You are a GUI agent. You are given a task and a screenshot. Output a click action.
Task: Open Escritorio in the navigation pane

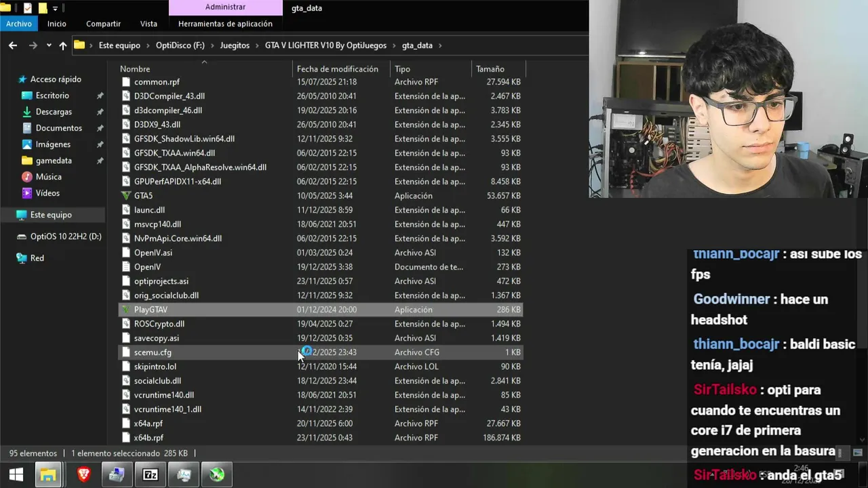pos(52,96)
